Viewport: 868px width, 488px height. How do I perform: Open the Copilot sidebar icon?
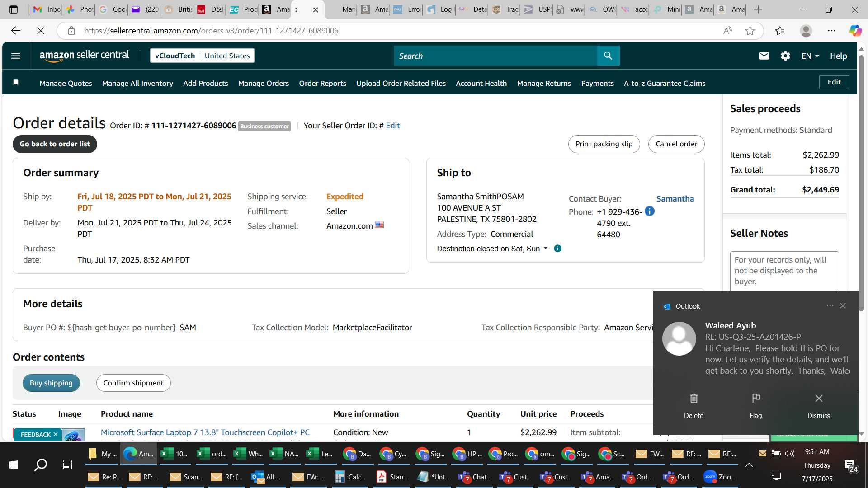pos(855,31)
